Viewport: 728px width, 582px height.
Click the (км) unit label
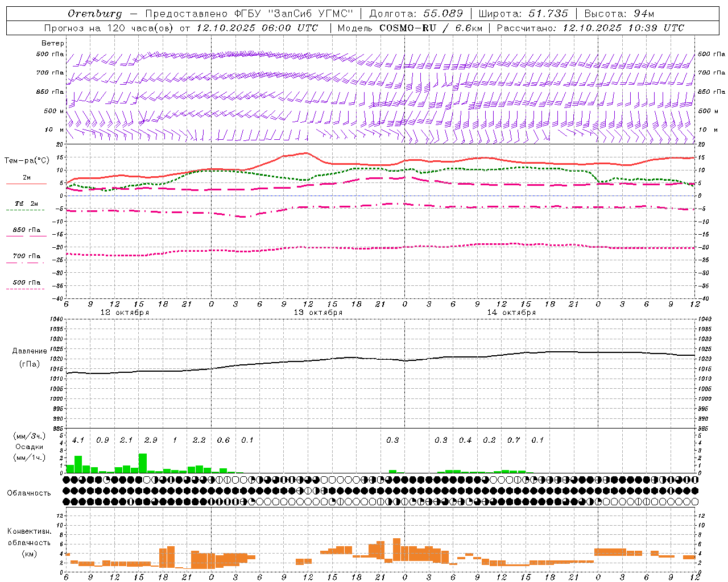30,553
